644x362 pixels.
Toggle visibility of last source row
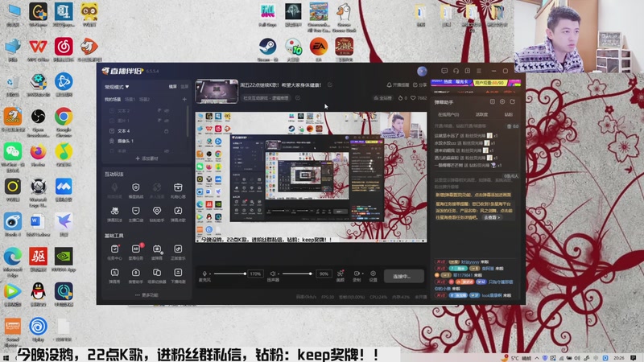167,150
